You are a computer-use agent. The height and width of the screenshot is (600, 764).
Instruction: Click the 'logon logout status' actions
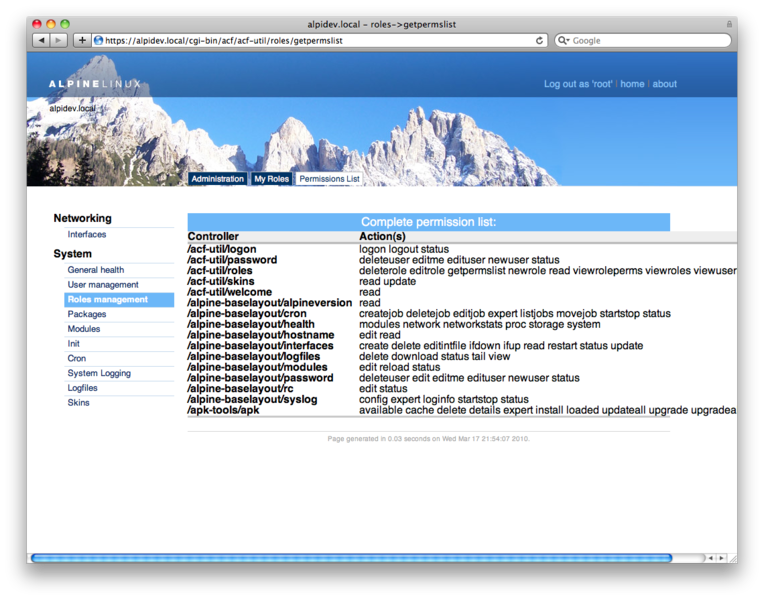(404, 249)
